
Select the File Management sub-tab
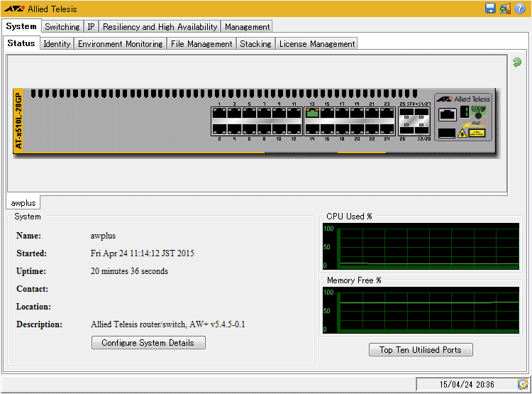point(201,44)
